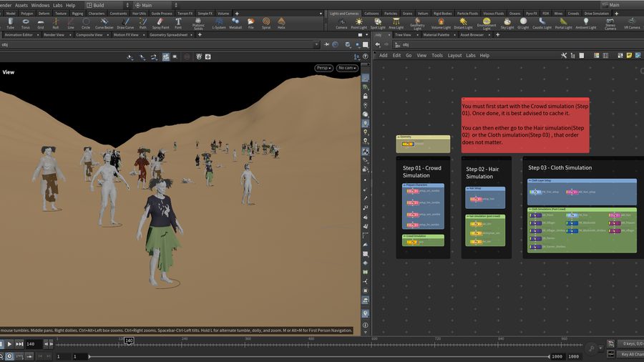Add a new pane tab beside Asset Browser
Screen dimensions: 644x362
[x=497, y=35]
